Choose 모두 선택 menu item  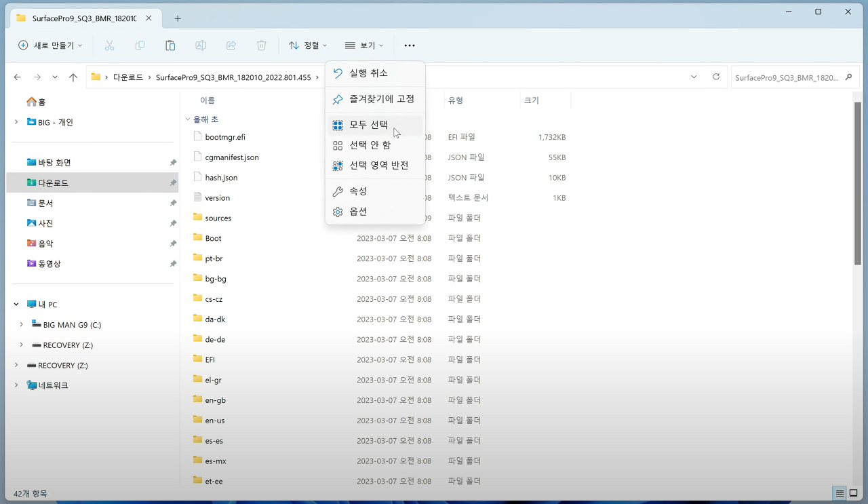pyautogui.click(x=375, y=125)
